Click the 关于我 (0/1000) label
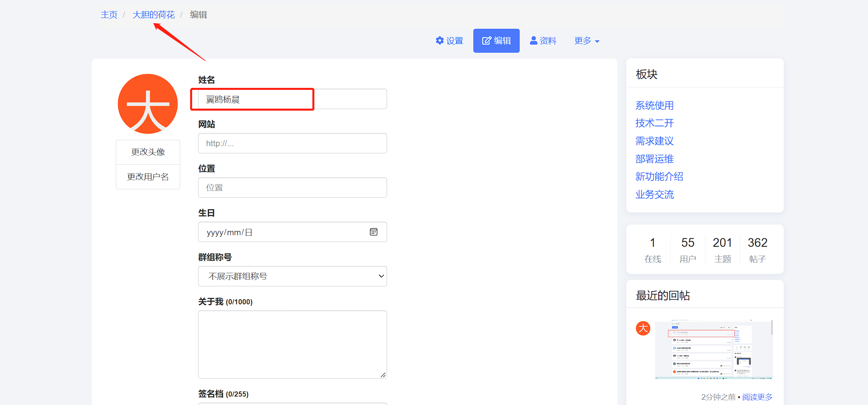This screenshot has height=405, width=868. [x=225, y=302]
